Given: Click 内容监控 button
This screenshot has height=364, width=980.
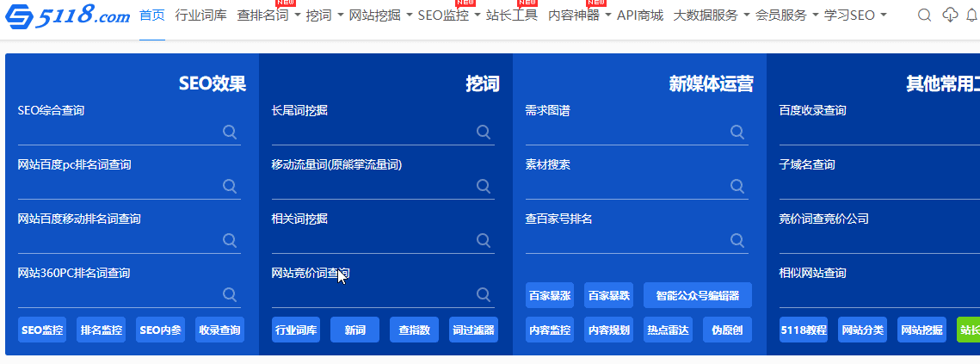Looking at the screenshot, I should coord(550,330).
